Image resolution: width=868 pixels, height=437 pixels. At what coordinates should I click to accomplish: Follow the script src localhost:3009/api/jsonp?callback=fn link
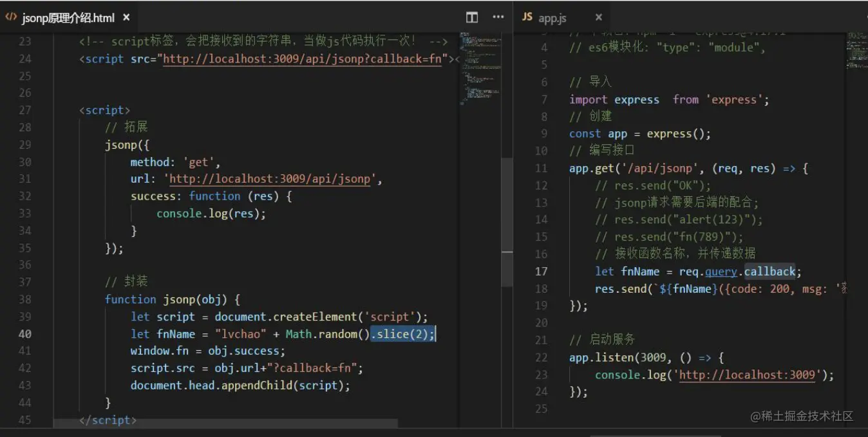tap(304, 59)
